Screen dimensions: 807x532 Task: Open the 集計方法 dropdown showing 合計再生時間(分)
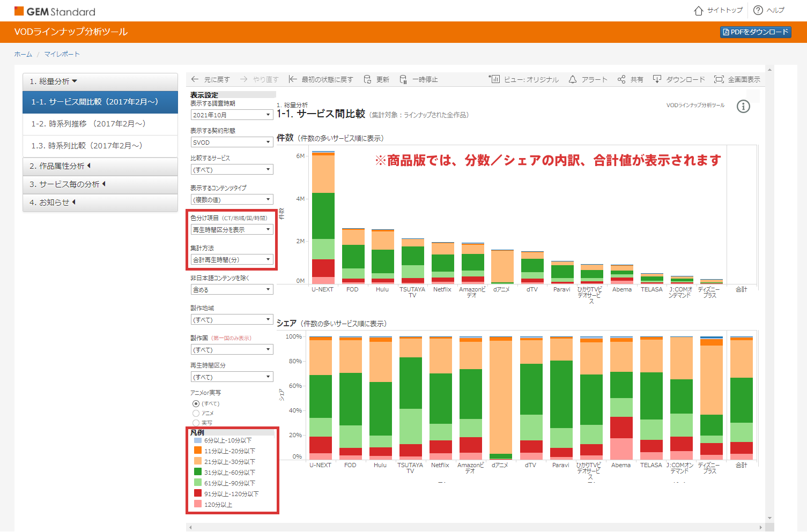pos(232,259)
